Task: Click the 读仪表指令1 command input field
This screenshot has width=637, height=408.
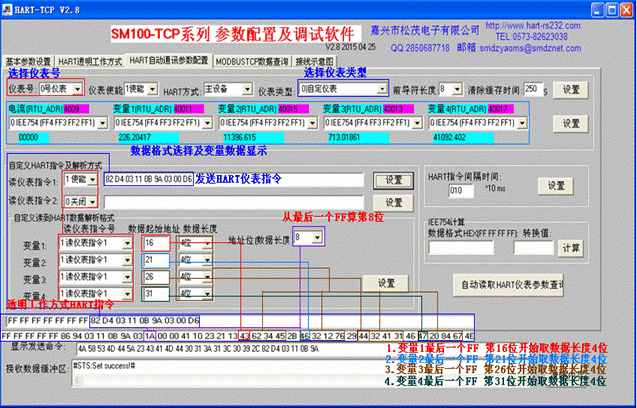Action: tap(234, 179)
